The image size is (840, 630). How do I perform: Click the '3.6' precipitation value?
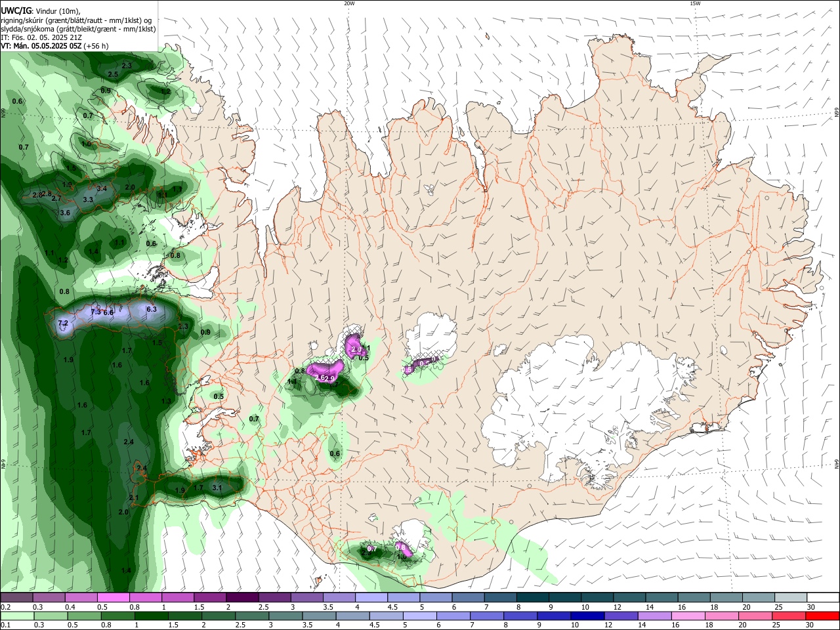click(65, 213)
